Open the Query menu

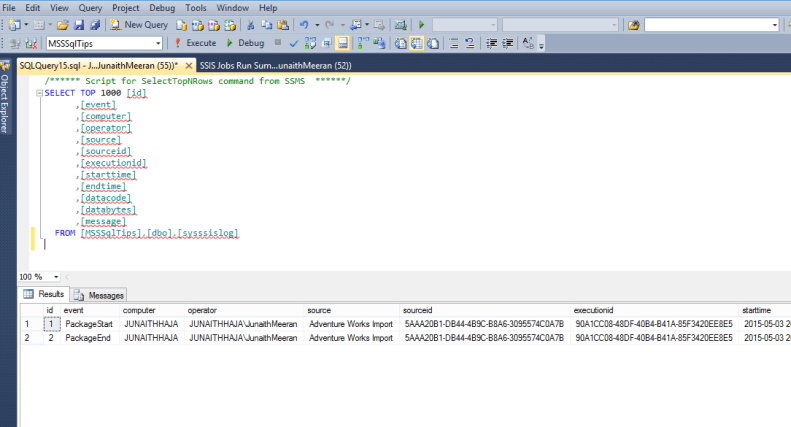(90, 8)
